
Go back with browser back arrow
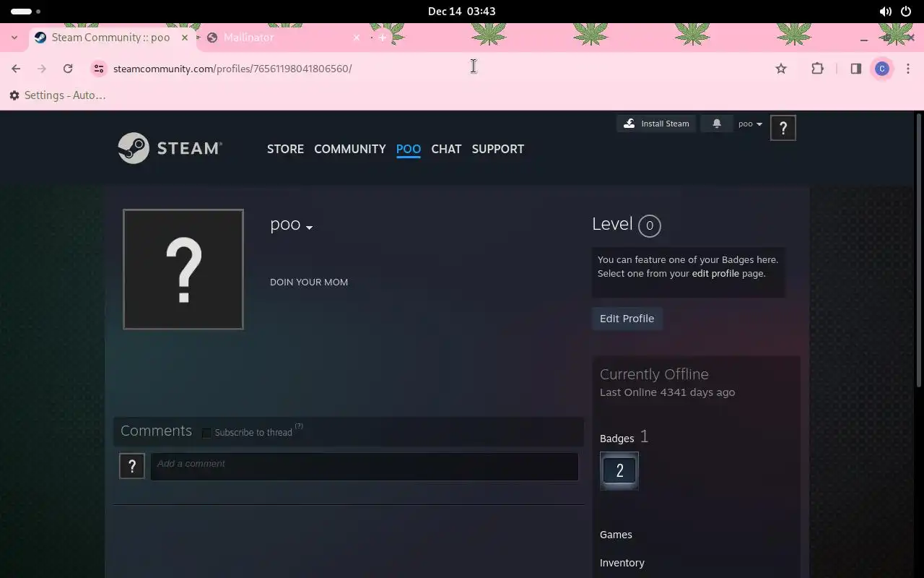[16, 69]
